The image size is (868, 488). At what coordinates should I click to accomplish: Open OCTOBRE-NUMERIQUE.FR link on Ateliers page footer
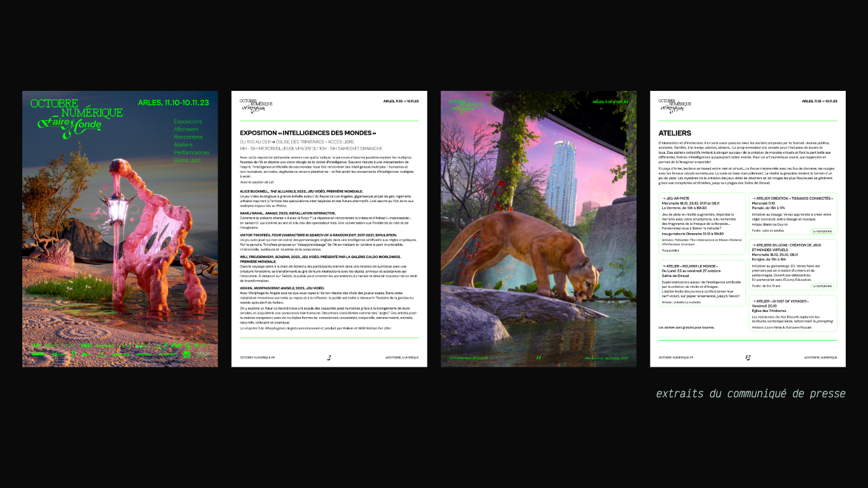(676, 358)
